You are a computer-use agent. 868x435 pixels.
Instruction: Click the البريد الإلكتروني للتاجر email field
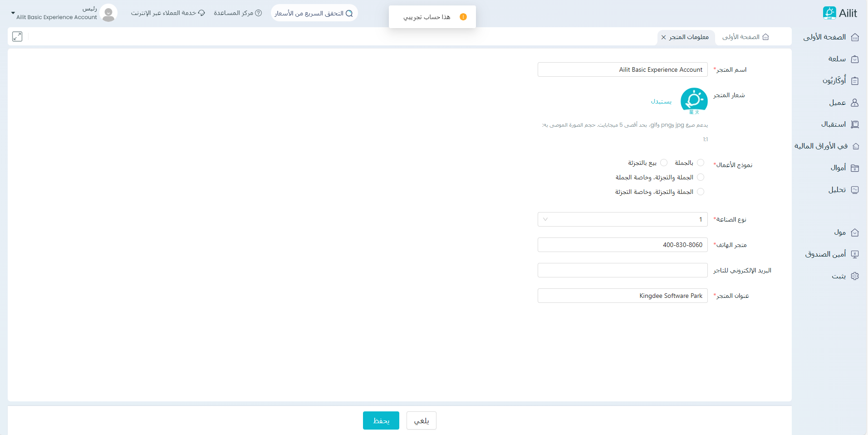[x=622, y=270]
